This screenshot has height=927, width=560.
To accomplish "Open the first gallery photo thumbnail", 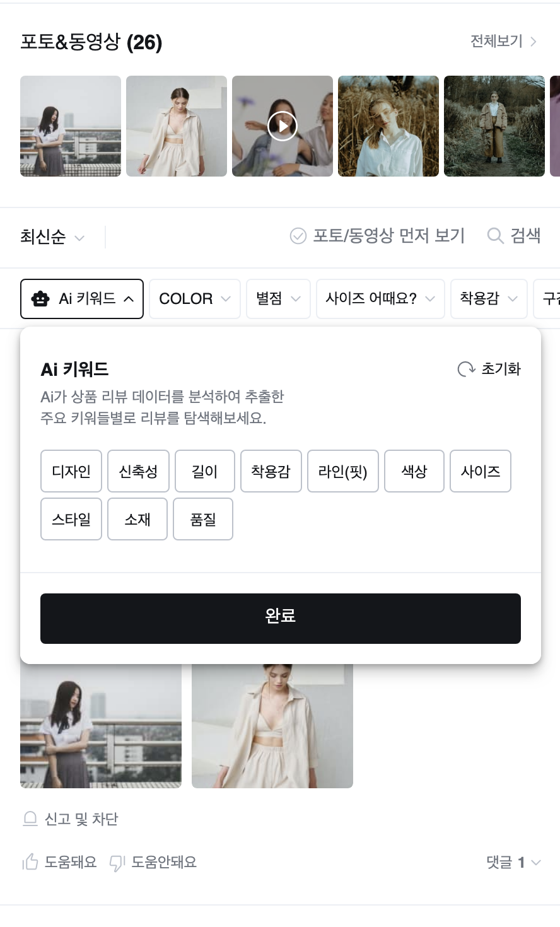I will [71, 126].
